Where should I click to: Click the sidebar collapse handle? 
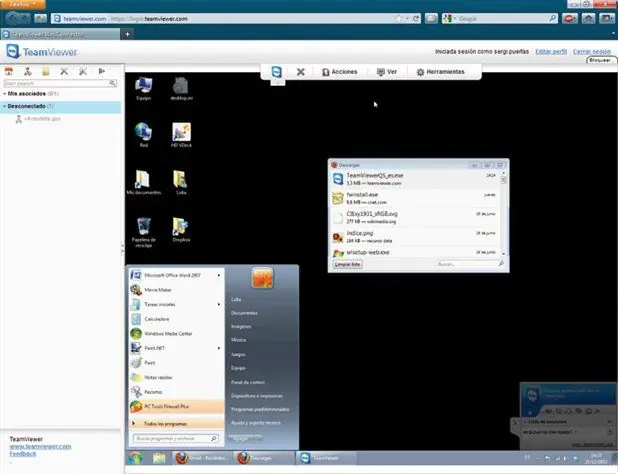click(122, 248)
